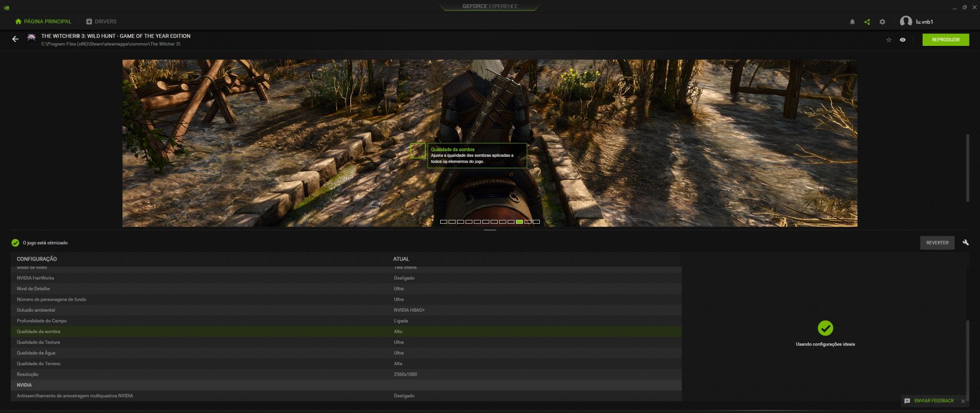
Task: Open Enviar Feedback
Action: coord(929,401)
